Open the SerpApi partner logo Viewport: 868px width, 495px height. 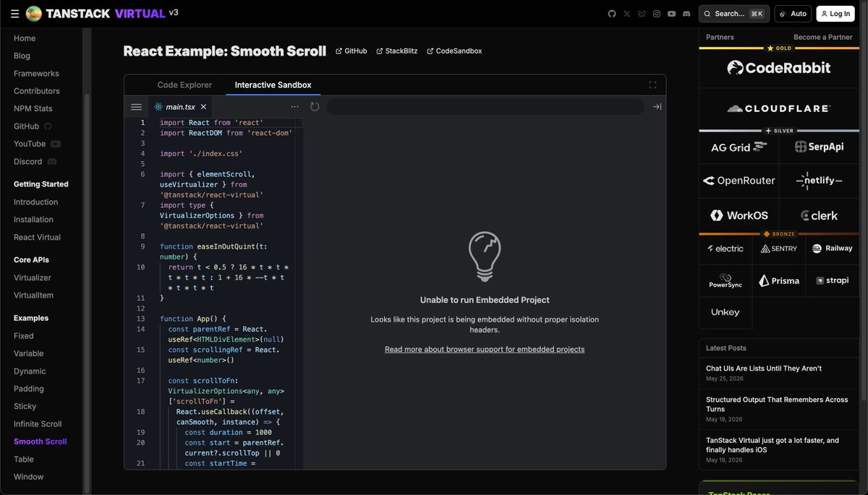point(820,147)
